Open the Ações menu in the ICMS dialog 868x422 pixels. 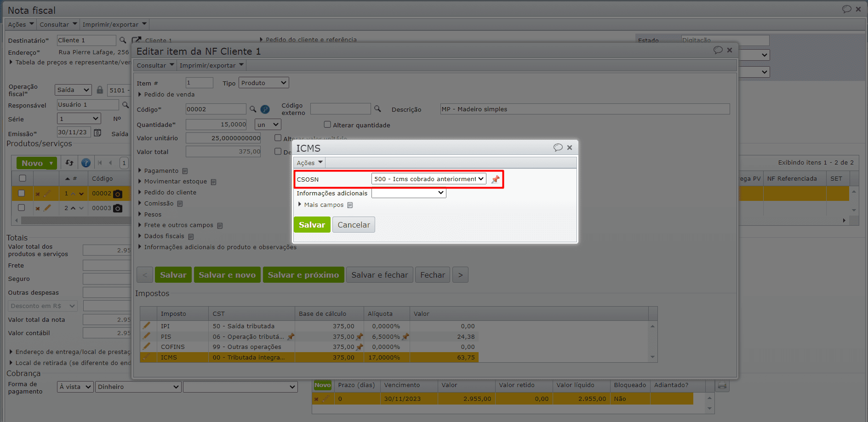tap(309, 163)
